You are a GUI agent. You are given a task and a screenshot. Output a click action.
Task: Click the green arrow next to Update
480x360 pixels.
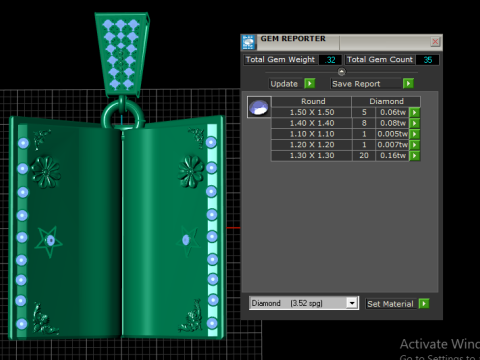(x=310, y=83)
